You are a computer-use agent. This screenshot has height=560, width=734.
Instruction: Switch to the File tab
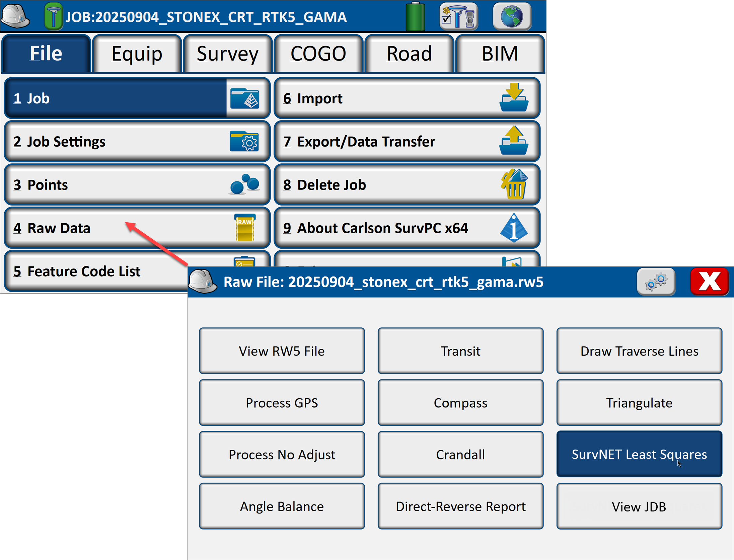coord(46,54)
